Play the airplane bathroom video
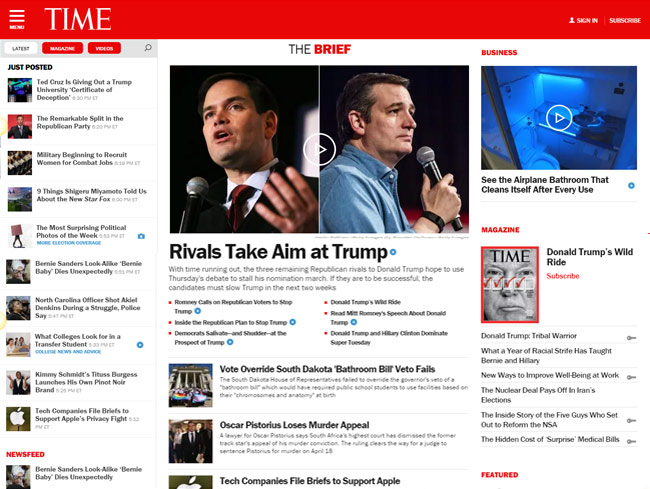The image size is (650, 489). tap(559, 118)
